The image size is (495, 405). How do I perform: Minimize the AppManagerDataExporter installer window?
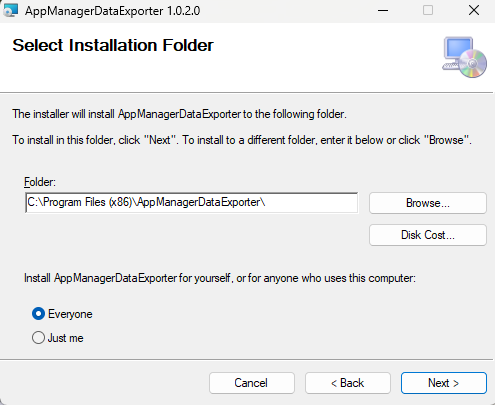(383, 11)
